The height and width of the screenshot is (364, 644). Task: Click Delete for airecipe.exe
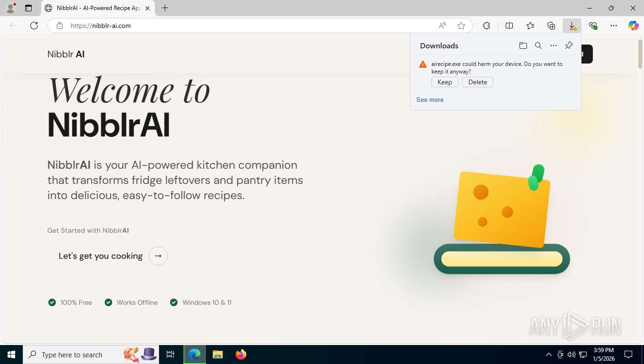click(x=478, y=82)
